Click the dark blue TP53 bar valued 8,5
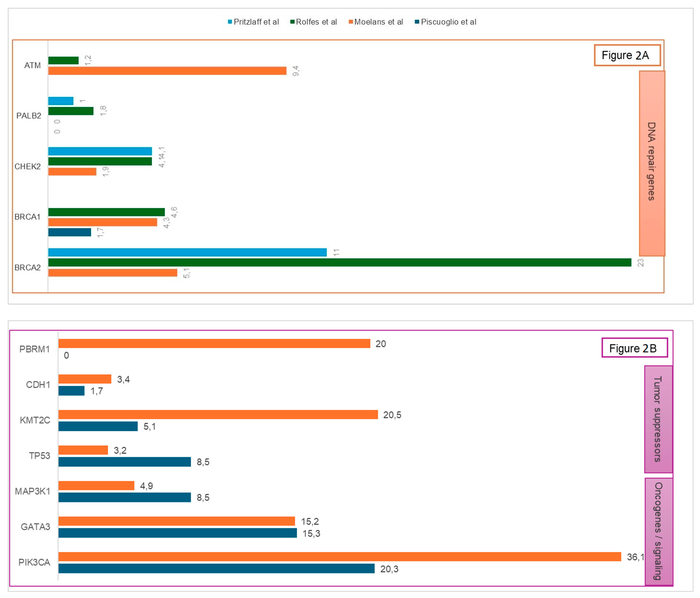The height and width of the screenshot is (598, 700). click(125, 462)
